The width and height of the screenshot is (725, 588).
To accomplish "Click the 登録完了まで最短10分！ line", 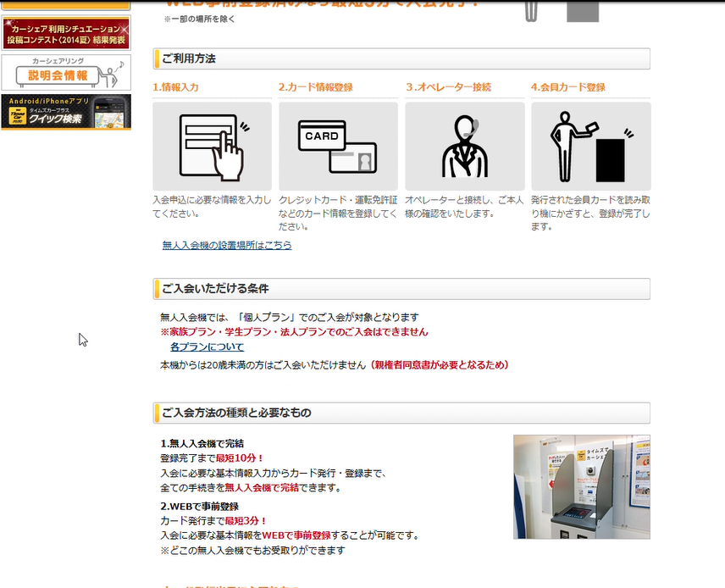I will pyautogui.click(x=213, y=458).
